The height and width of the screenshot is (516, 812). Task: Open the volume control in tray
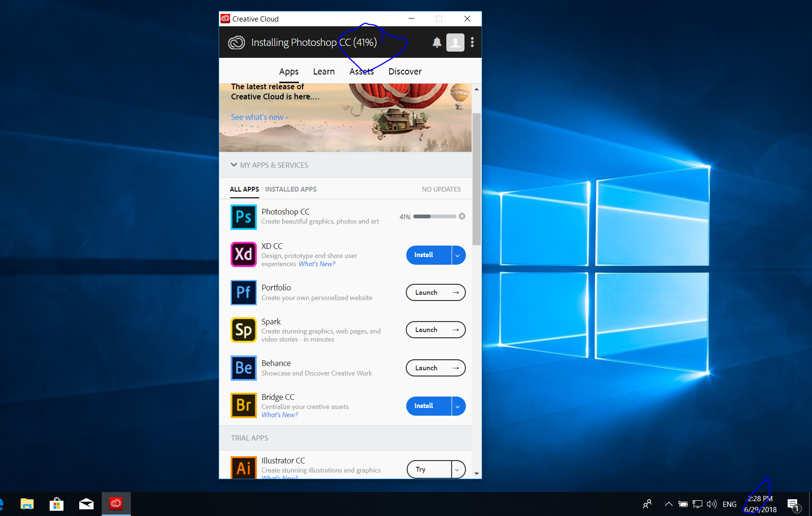coord(712,504)
